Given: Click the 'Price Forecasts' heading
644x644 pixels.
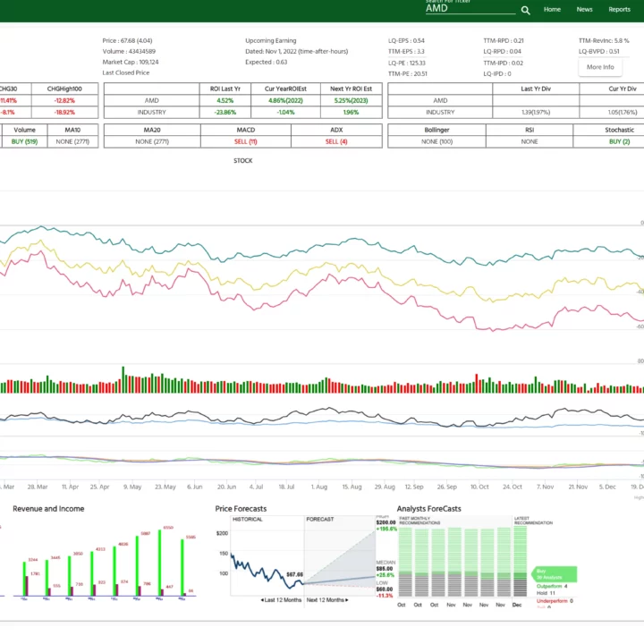Looking at the screenshot, I should pyautogui.click(x=241, y=509).
